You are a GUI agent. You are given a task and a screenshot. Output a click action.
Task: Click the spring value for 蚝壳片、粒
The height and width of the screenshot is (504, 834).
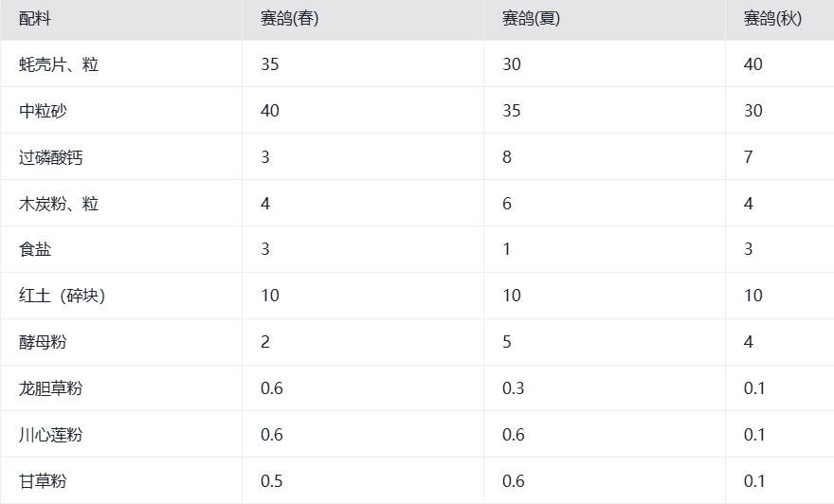[270, 64]
